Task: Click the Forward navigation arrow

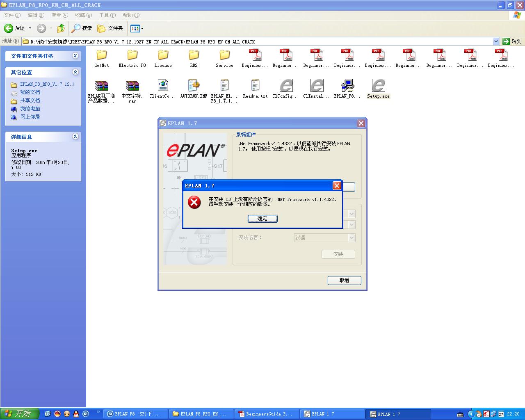Action: click(41, 28)
